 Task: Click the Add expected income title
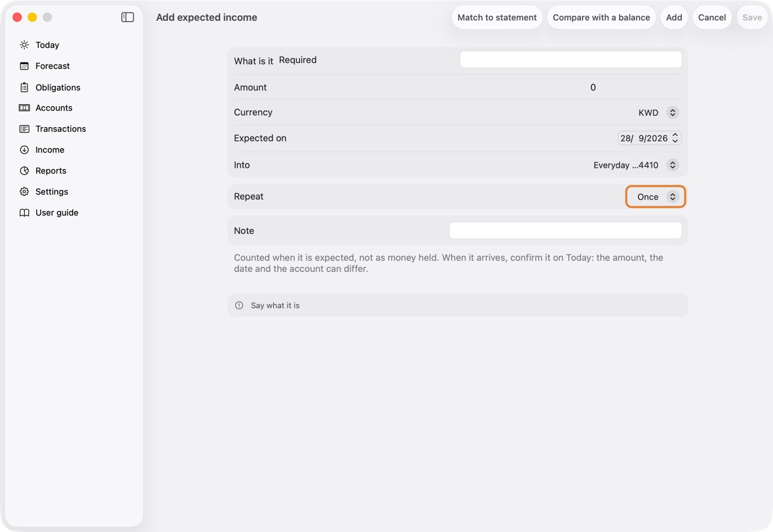pyautogui.click(x=206, y=17)
